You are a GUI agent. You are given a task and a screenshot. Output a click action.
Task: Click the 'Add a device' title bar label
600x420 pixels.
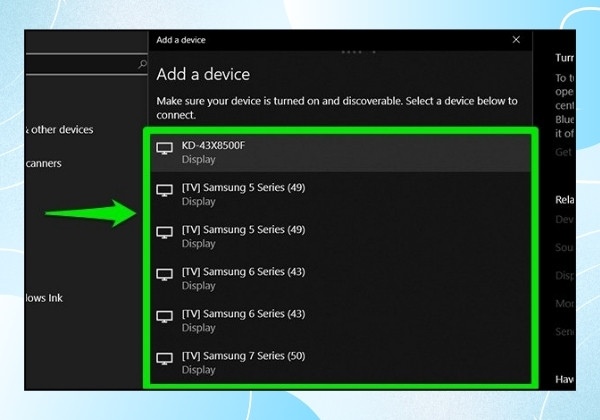pos(181,40)
